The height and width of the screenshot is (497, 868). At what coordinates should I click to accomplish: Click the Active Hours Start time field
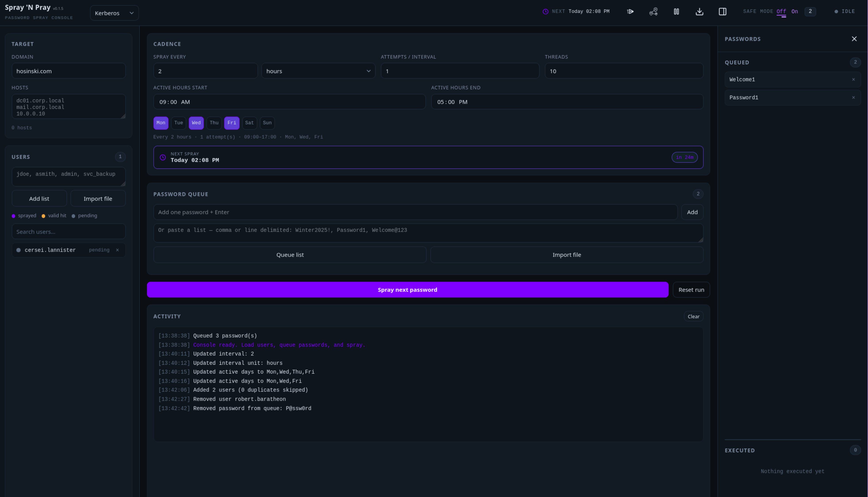[289, 102]
